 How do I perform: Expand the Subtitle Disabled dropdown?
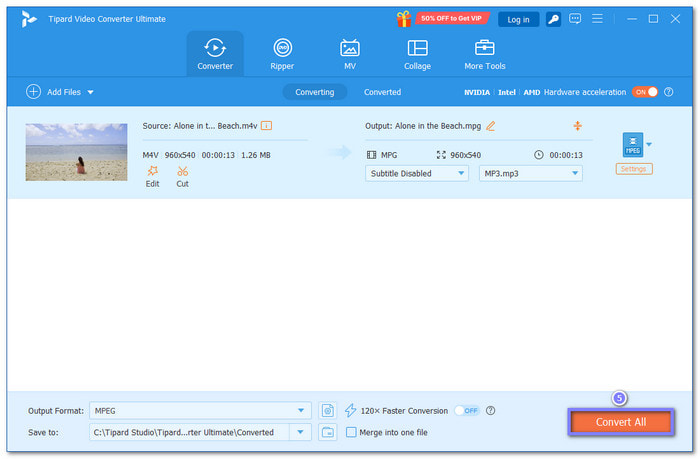pyautogui.click(x=417, y=173)
